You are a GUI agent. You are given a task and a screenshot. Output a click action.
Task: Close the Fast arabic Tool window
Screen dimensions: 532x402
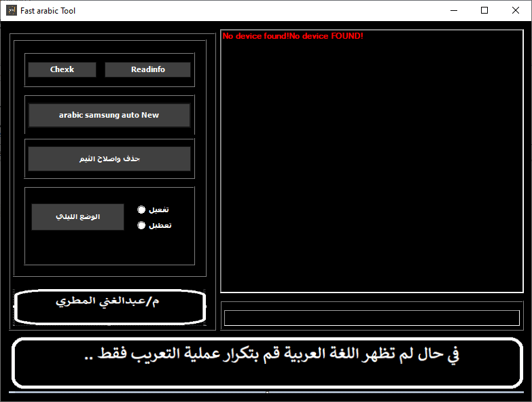pyautogui.click(x=516, y=10)
